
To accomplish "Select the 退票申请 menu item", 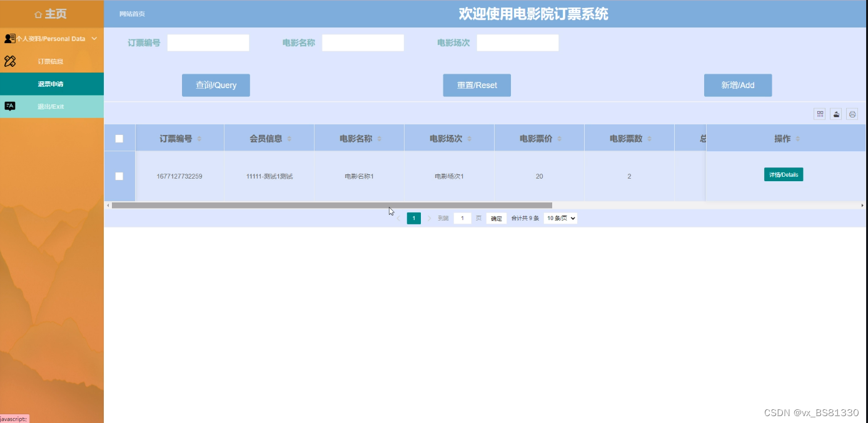I will [x=52, y=84].
